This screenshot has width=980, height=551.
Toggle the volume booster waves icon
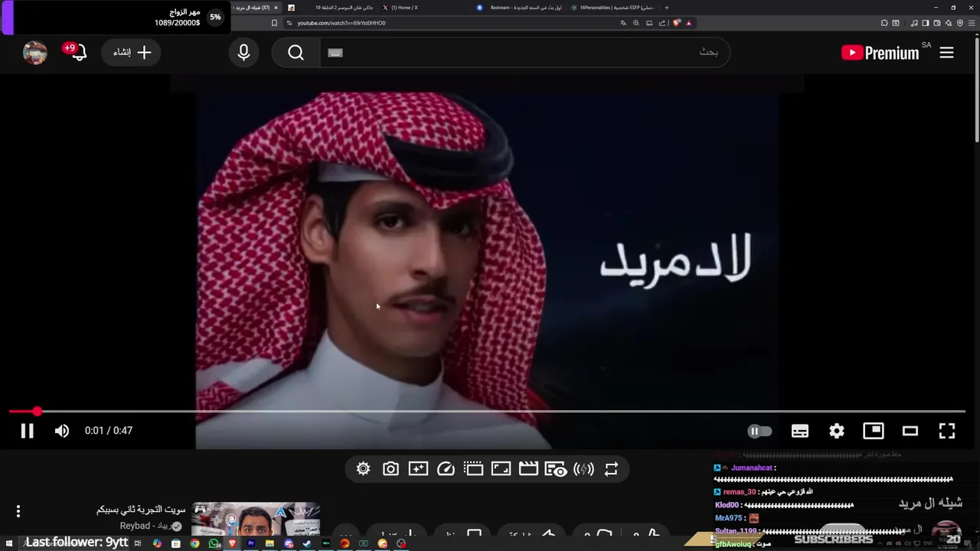click(583, 469)
